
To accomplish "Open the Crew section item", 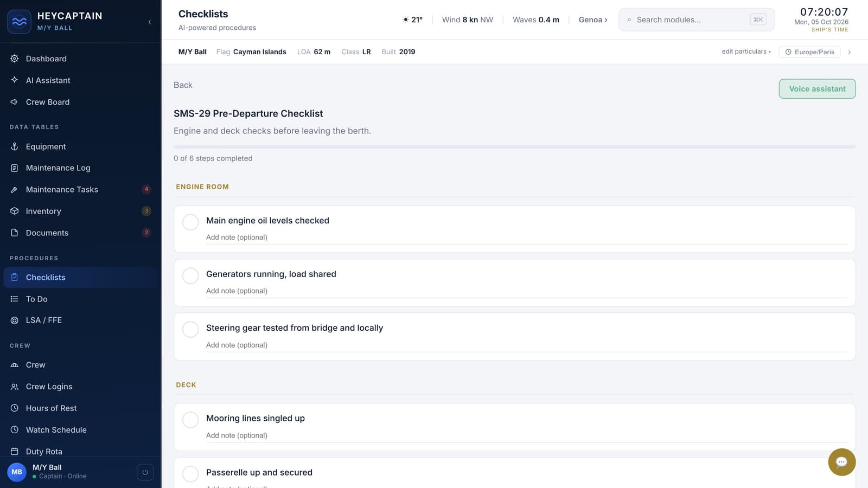I will tap(80, 365).
